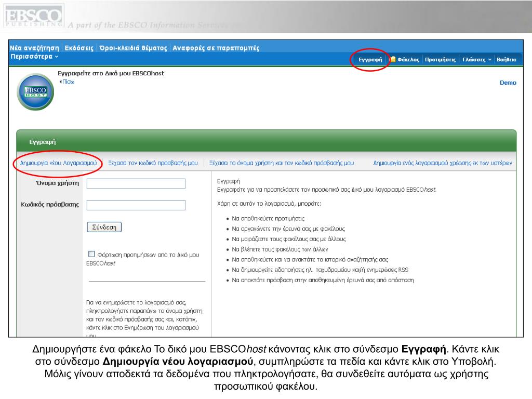532x399 pixels.
Task: Expand the Περισσότερα dropdown
Action: (34, 56)
